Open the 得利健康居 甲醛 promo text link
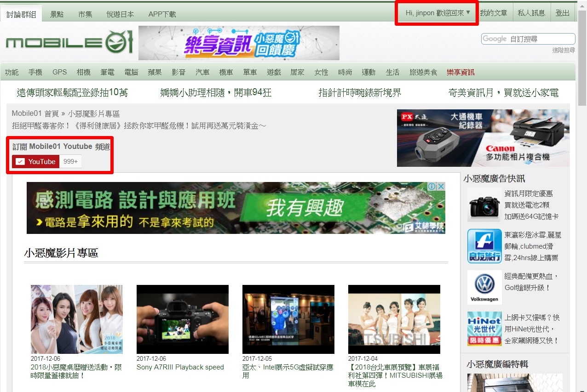Image resolution: width=587 pixels, height=392 pixels. [139, 125]
